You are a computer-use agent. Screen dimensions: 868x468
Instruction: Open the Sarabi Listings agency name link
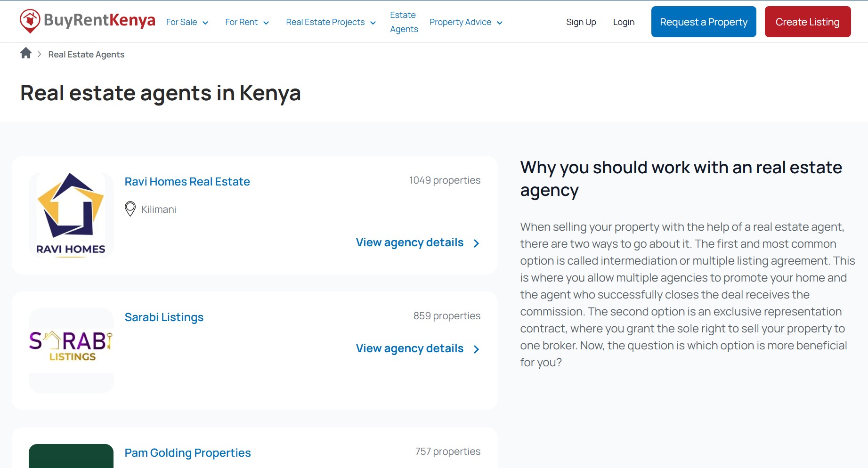tap(164, 317)
